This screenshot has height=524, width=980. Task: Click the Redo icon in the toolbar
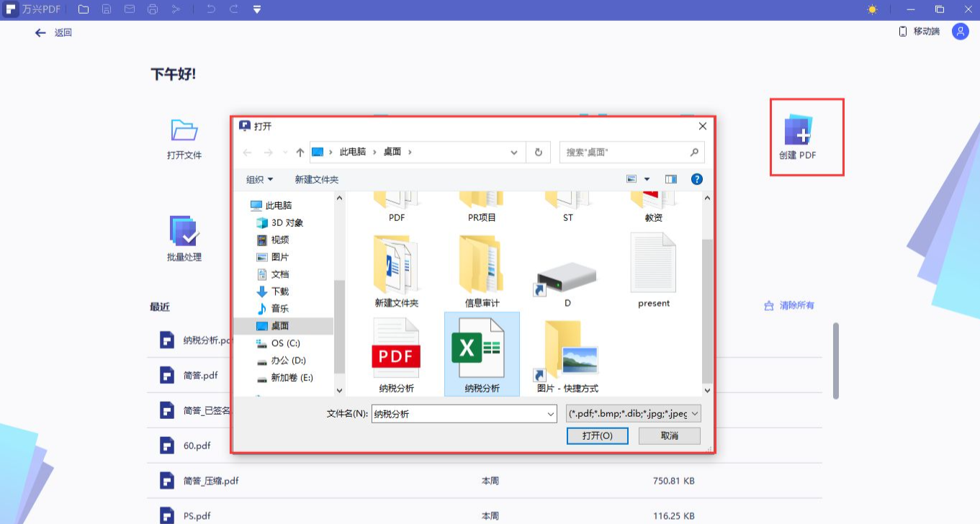pyautogui.click(x=234, y=10)
